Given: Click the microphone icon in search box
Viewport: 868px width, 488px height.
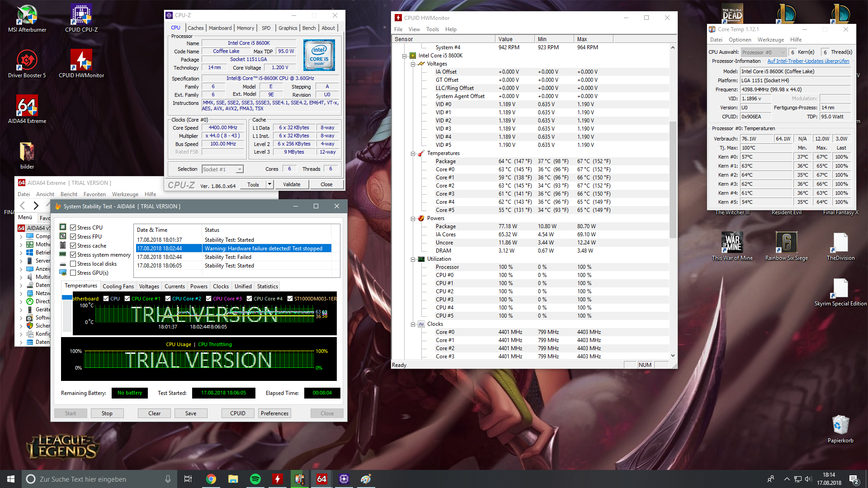Looking at the screenshot, I should [x=168, y=479].
